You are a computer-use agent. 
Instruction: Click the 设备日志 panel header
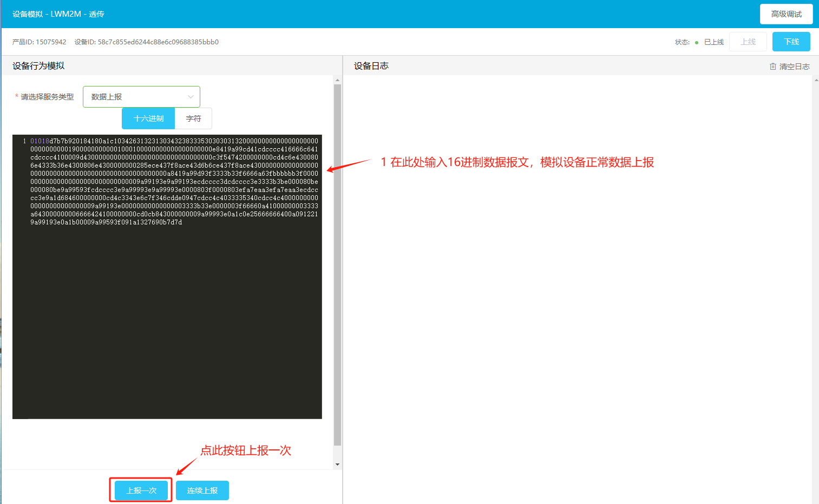[x=371, y=66]
